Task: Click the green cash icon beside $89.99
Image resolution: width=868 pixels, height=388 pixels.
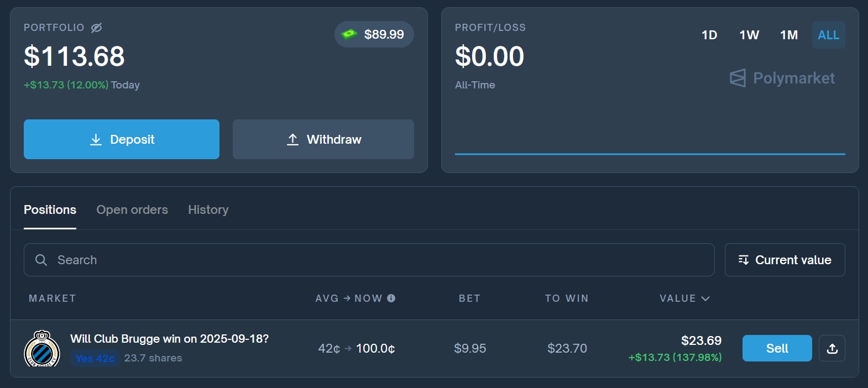Action: tap(349, 34)
